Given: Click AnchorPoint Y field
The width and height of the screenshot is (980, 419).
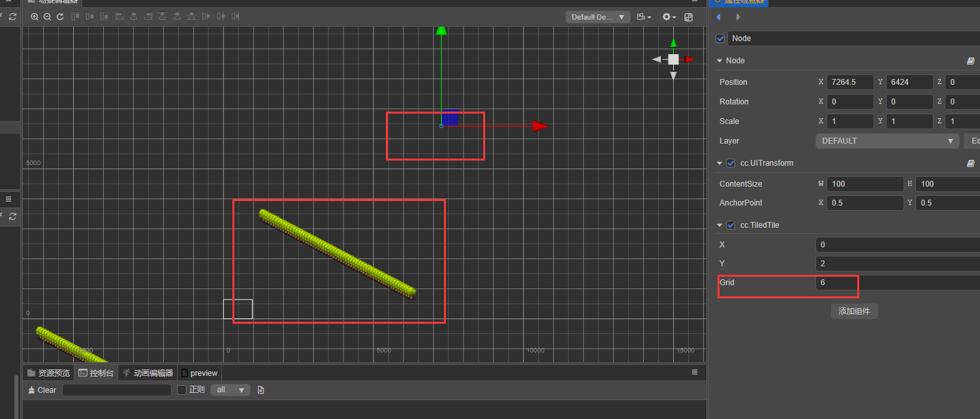Looking at the screenshot, I should click(947, 203).
